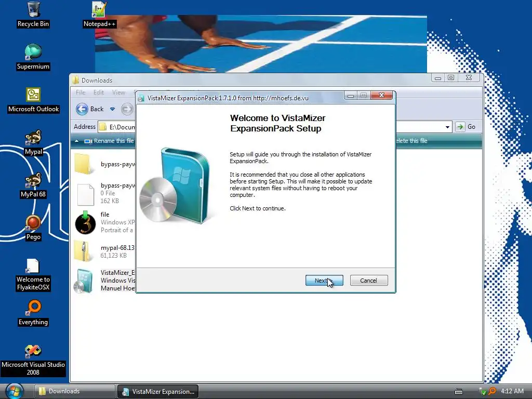Select the Mypal raccoon icon
Screen dimensions: 532x399
coord(33,137)
